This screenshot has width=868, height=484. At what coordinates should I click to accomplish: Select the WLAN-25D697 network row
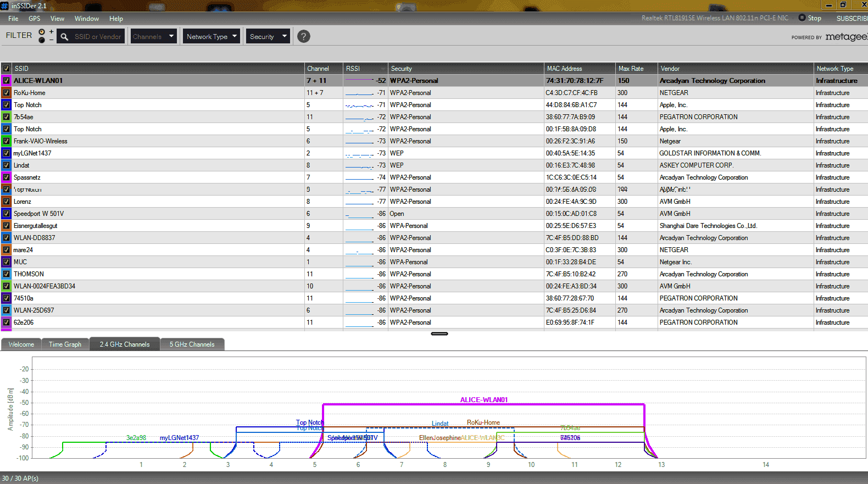tap(434, 310)
